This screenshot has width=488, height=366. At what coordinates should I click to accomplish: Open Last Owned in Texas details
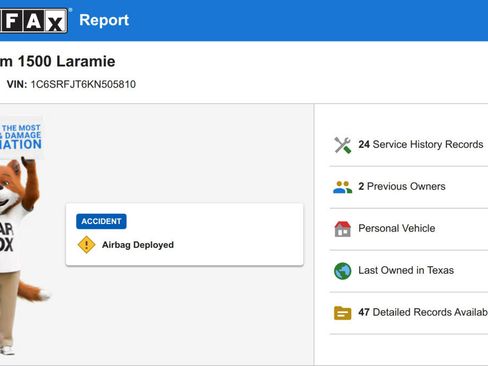409,271
